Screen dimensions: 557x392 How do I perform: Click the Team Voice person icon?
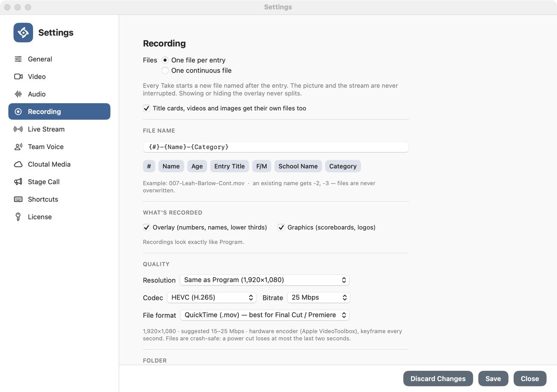click(18, 147)
